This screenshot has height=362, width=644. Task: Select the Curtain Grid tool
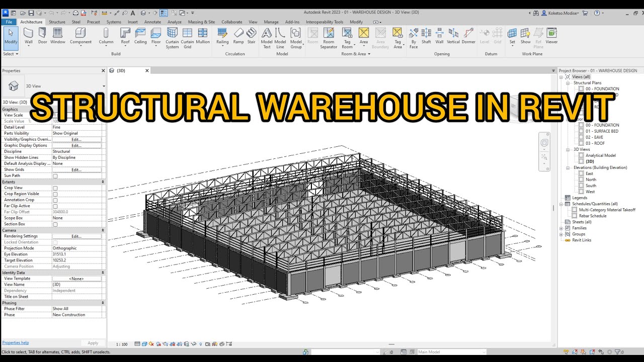188,38
